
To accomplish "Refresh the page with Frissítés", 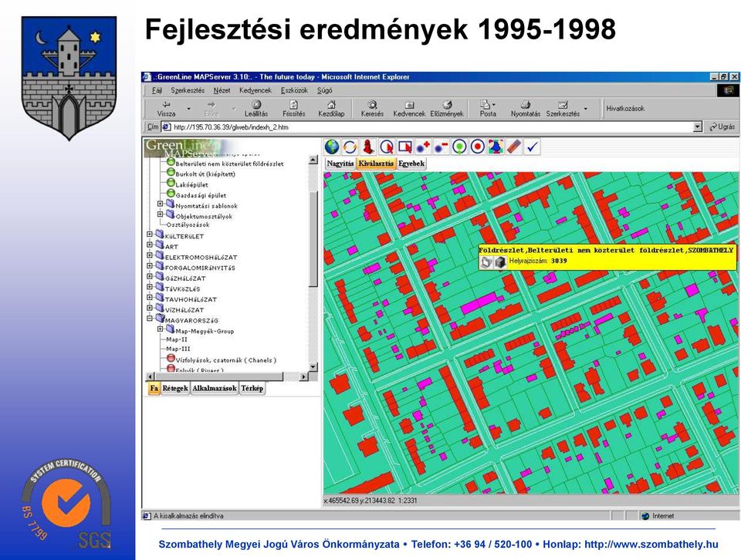I will [294, 109].
